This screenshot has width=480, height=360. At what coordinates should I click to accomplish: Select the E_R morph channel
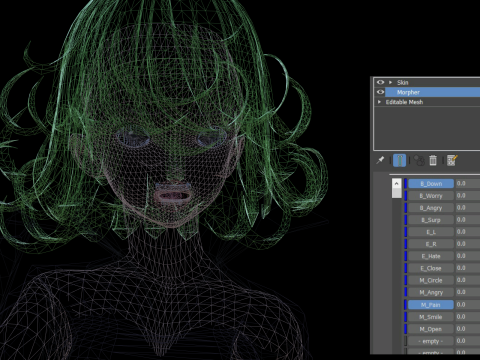click(431, 244)
